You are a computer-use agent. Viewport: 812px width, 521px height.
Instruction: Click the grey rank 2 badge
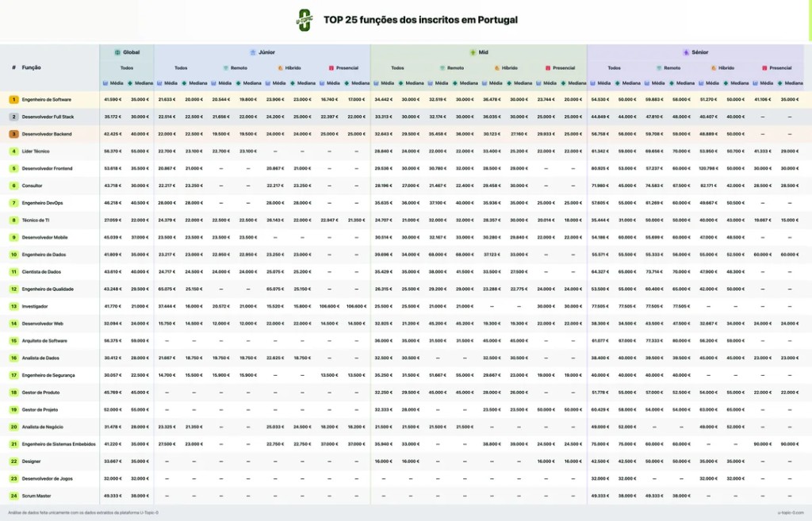coord(14,117)
